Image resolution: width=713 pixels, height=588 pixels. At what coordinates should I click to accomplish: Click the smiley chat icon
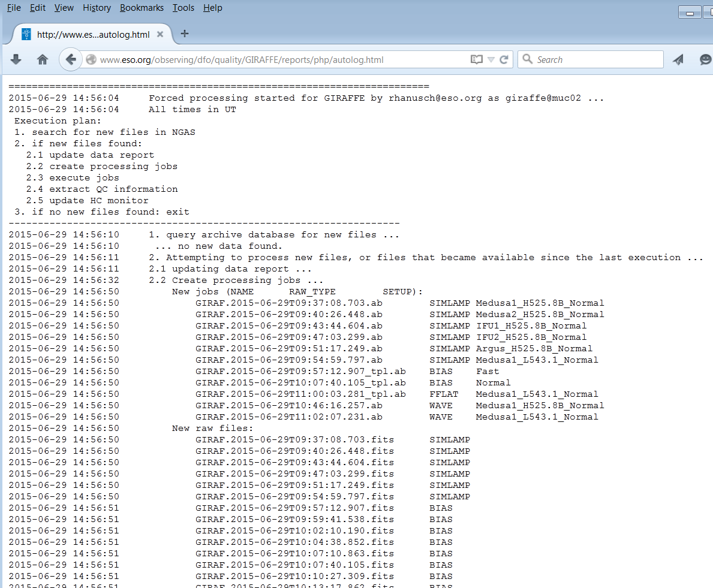click(705, 59)
